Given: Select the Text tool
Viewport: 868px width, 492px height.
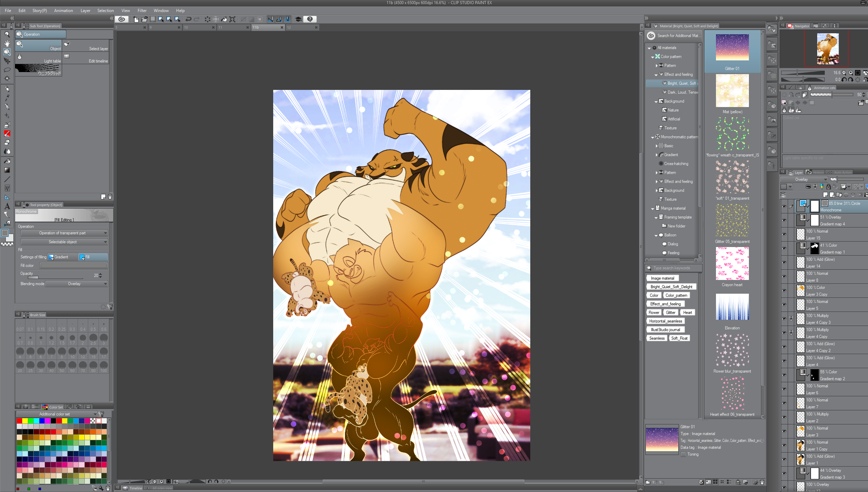Looking at the screenshot, I should (x=7, y=206).
